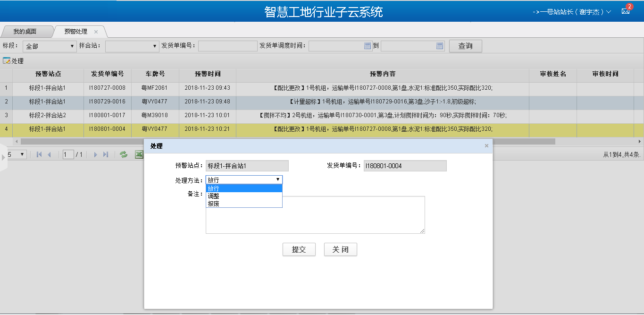Open the 处理方法 dropdown
The width and height of the screenshot is (644, 315).
244,179
